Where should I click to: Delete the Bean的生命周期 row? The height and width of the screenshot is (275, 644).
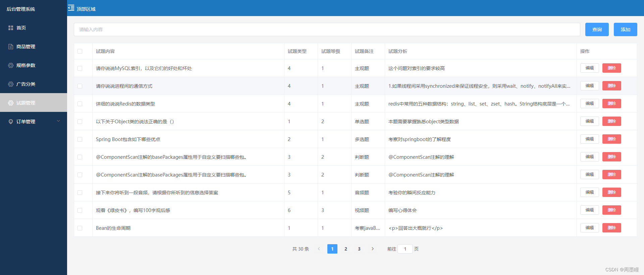[612, 228]
